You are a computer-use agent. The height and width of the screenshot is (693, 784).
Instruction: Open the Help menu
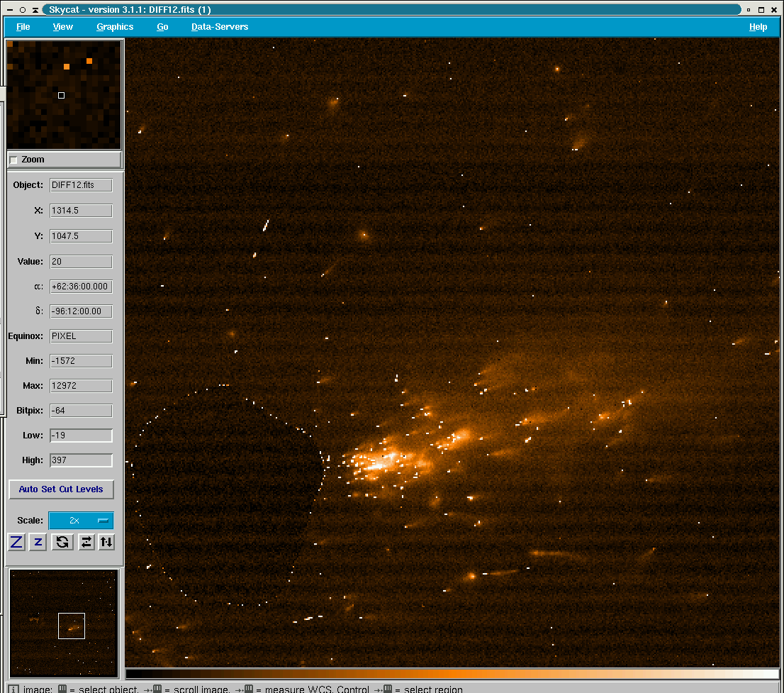[x=758, y=27]
